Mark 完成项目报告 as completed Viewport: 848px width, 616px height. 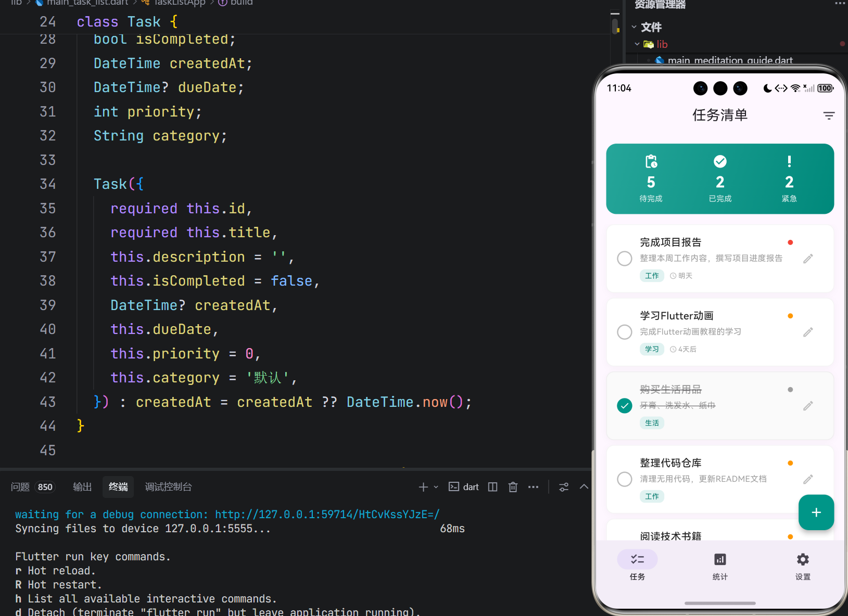click(x=625, y=259)
